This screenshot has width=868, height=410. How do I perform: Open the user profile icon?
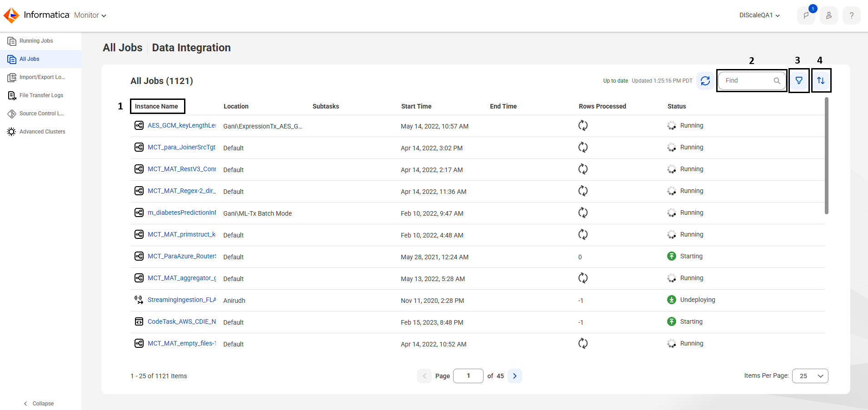click(829, 15)
